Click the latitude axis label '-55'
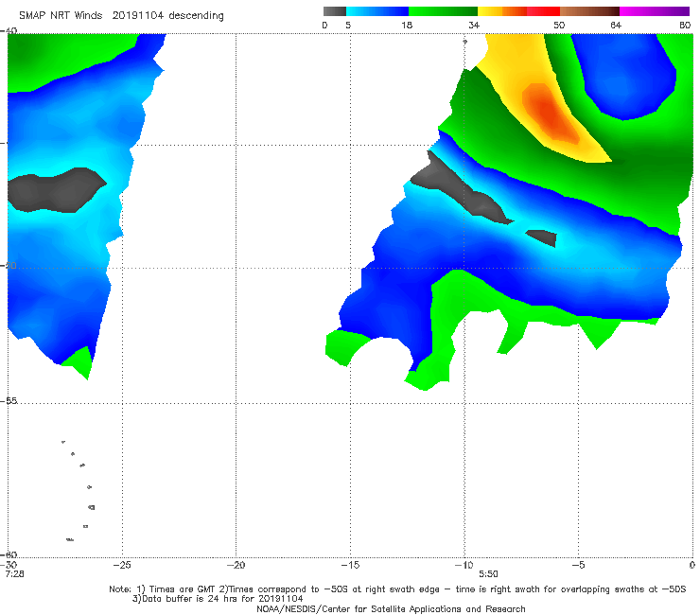Screen dimensions: 700x615 [9, 401]
